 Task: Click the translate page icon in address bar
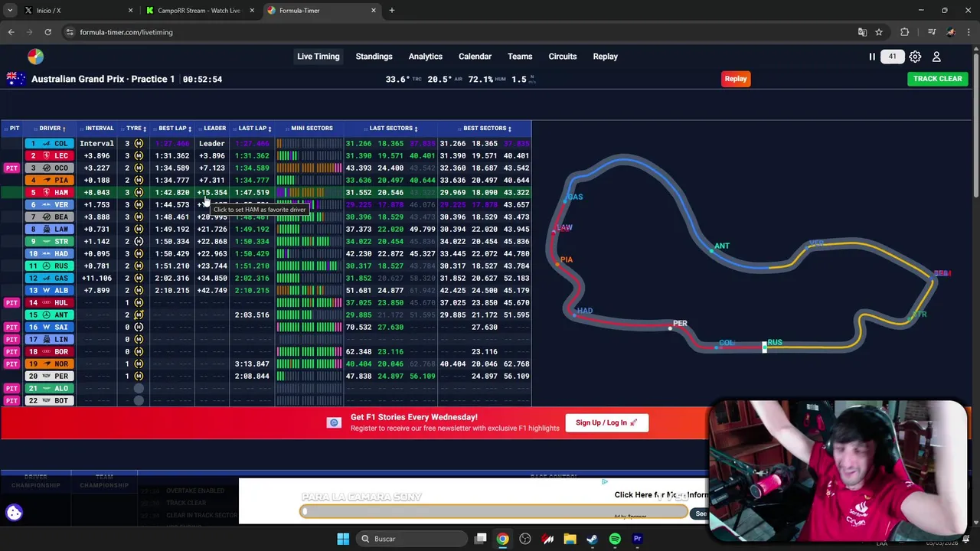coord(862,32)
